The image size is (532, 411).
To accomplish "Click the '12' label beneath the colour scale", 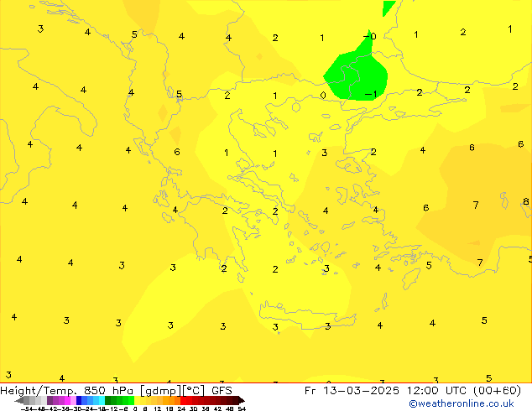I will click(x=158, y=408).
